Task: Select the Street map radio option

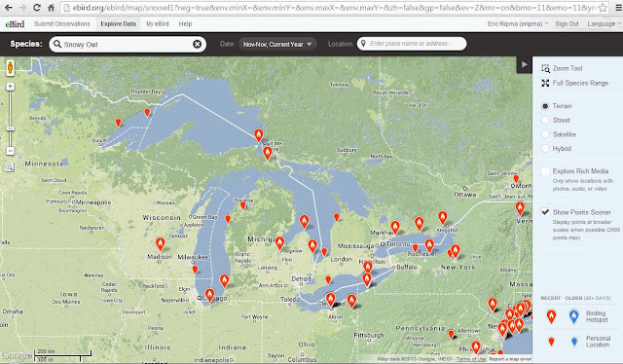Action: [545, 120]
